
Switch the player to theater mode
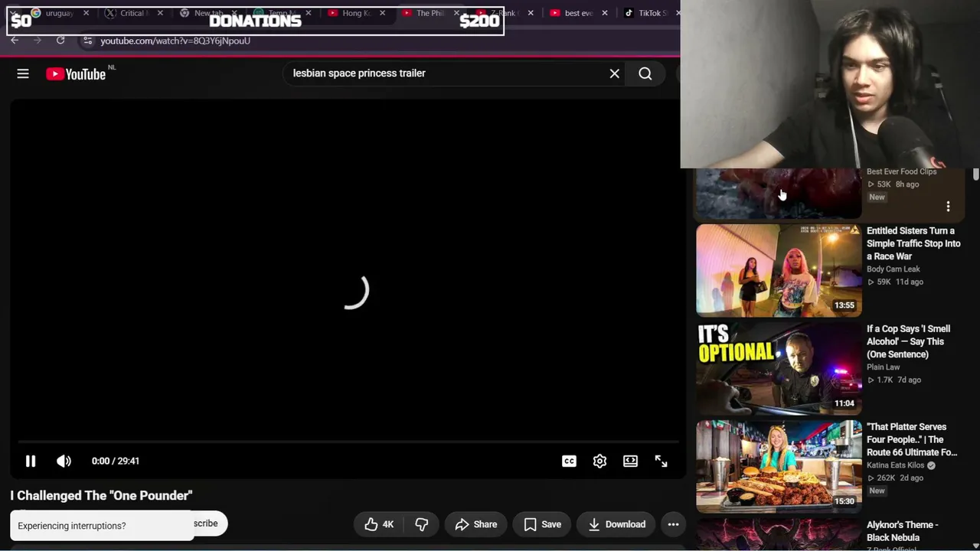(630, 461)
